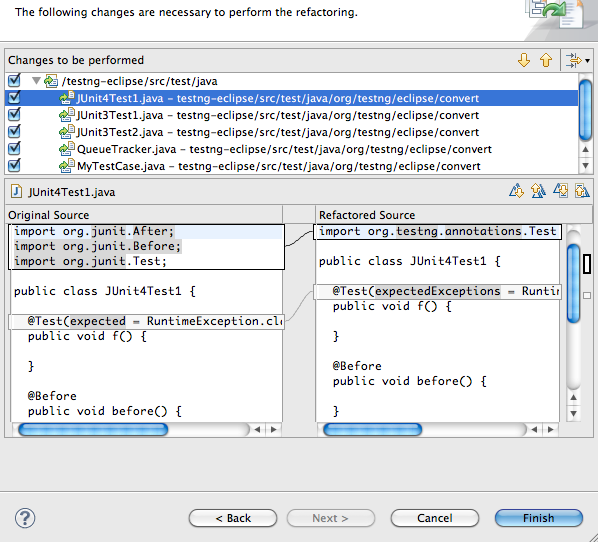Click the next change compare icon
The image size is (598, 542).
[560, 191]
